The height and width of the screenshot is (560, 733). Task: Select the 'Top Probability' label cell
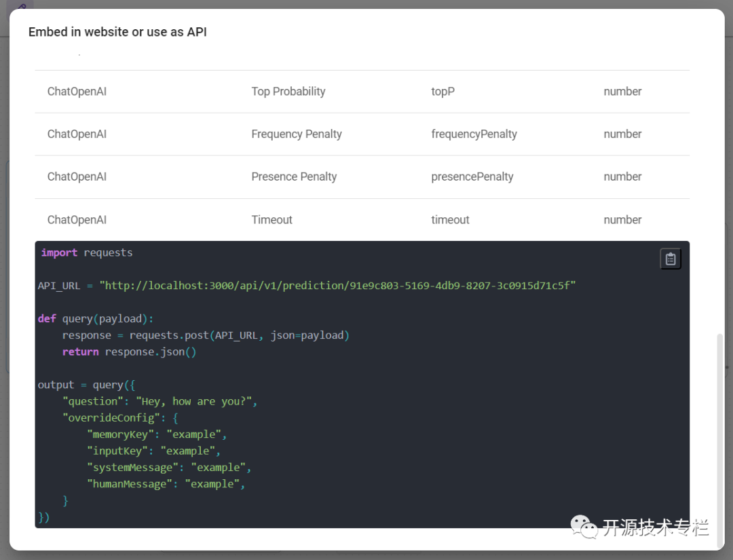pyautogui.click(x=288, y=91)
